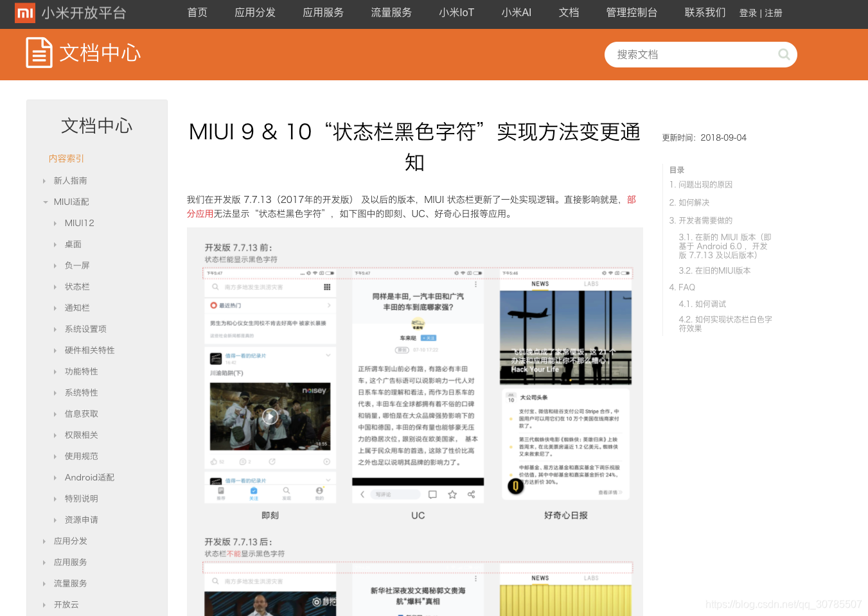
Task: Open the 应用服务 top menu
Action: pyautogui.click(x=323, y=13)
